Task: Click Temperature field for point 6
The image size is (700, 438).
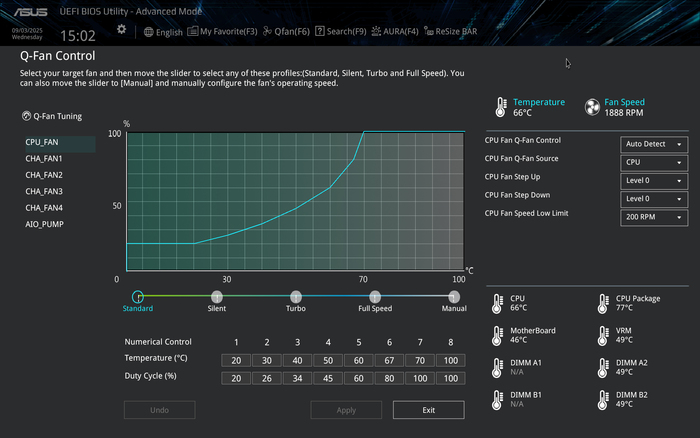Action: (x=391, y=360)
